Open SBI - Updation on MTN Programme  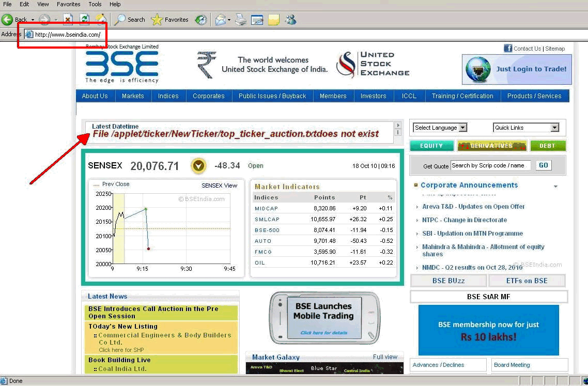click(472, 234)
